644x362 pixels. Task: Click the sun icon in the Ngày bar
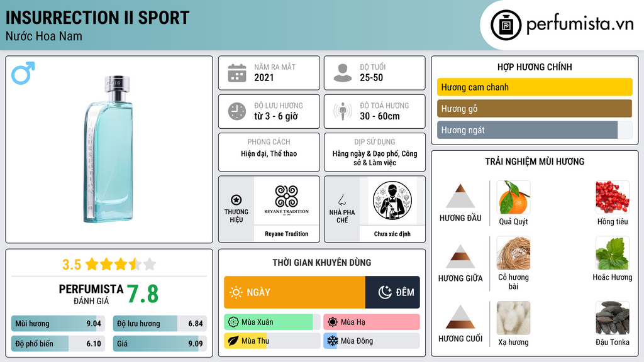pyautogui.click(x=236, y=292)
